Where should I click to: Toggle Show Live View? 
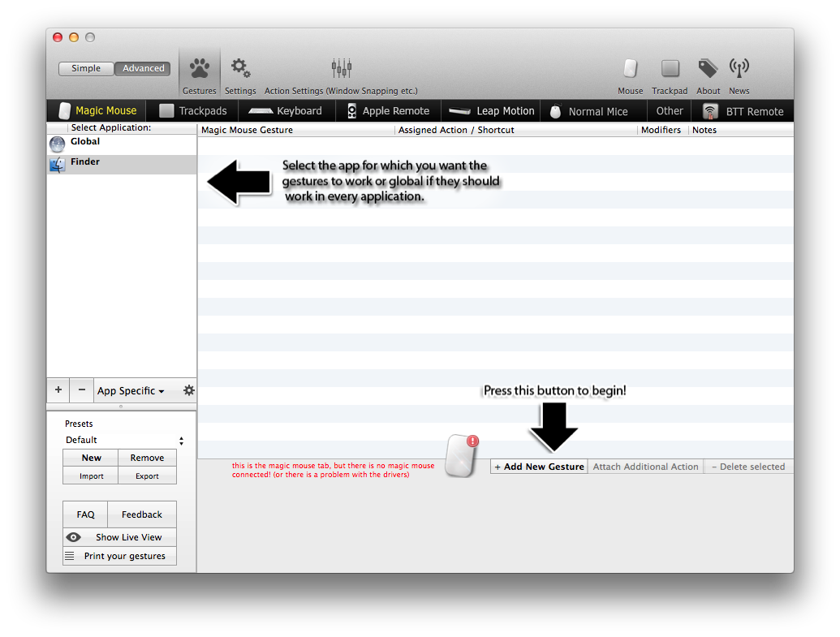click(119, 537)
